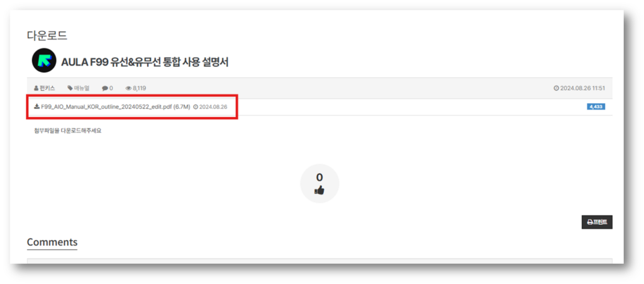
Task: Click the AULA F99 유선&유무선 post title
Action: (x=145, y=62)
